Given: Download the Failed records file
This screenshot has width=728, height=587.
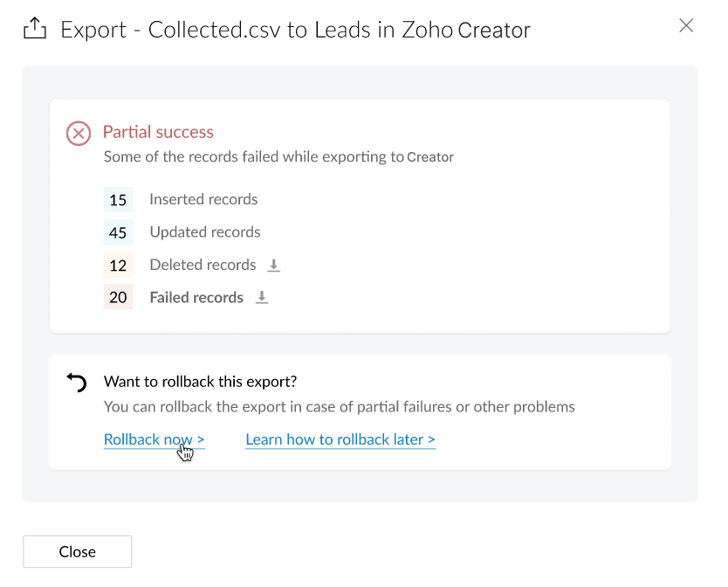Looking at the screenshot, I should pyautogui.click(x=262, y=298).
